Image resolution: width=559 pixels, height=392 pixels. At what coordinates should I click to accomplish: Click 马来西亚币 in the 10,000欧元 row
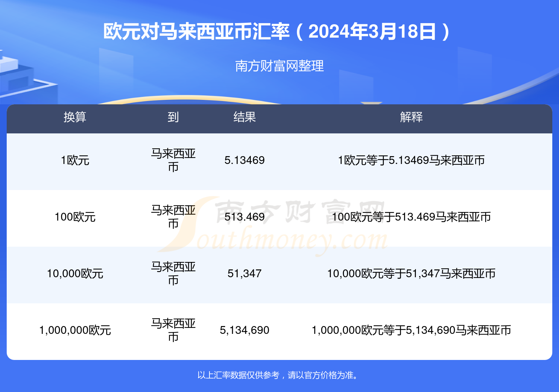point(173,274)
